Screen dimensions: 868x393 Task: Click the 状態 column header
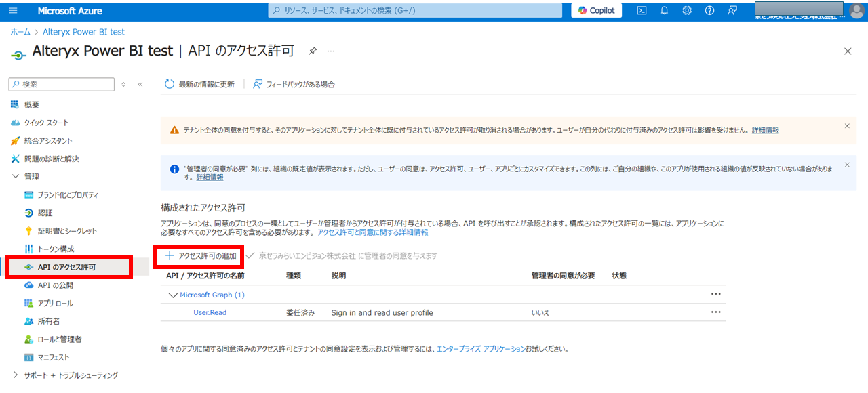[619, 276]
